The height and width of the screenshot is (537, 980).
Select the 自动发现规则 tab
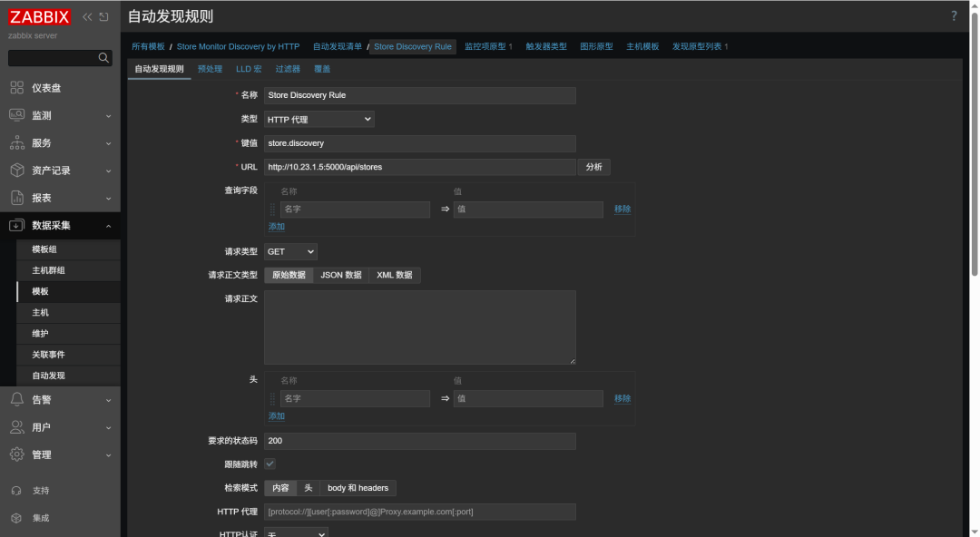[x=160, y=69]
